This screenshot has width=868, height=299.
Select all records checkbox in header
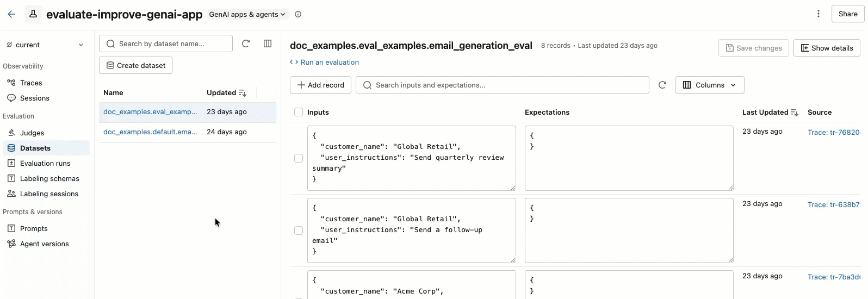pyautogui.click(x=299, y=112)
